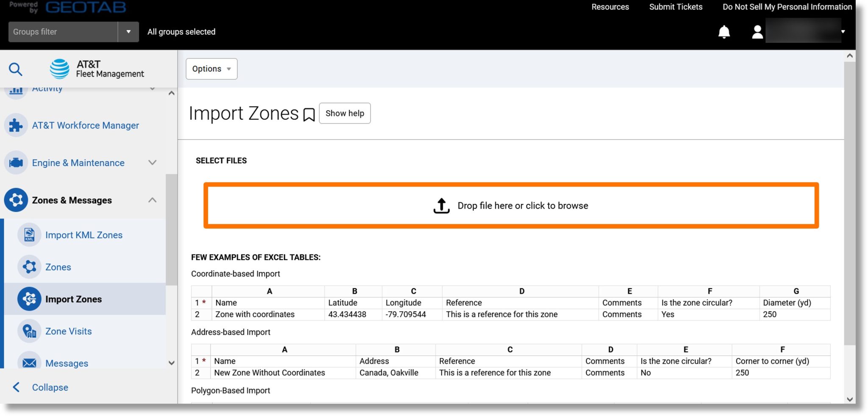Open the Options dropdown
The width and height of the screenshot is (868, 416).
pos(211,68)
